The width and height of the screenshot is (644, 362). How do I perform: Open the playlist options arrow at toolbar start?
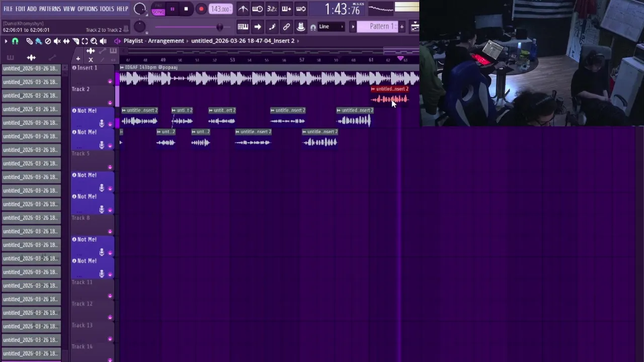click(x=6, y=41)
